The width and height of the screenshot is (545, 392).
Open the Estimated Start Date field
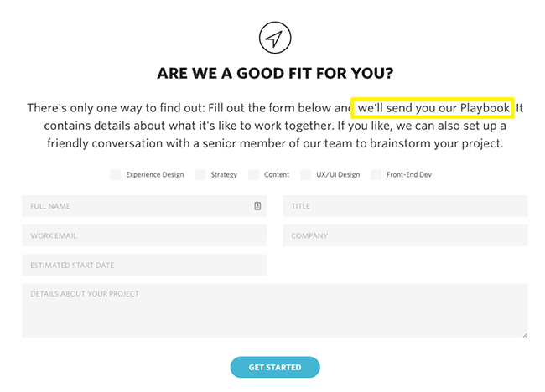click(144, 265)
